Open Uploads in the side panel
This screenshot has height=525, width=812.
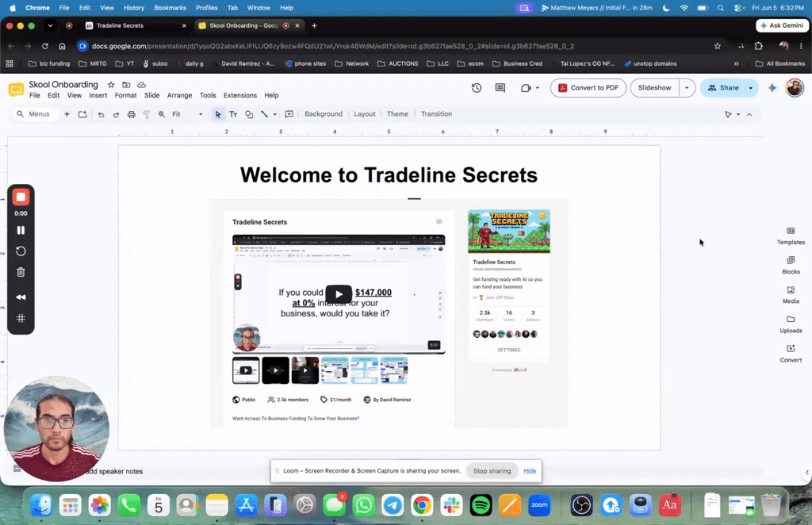[x=791, y=324]
